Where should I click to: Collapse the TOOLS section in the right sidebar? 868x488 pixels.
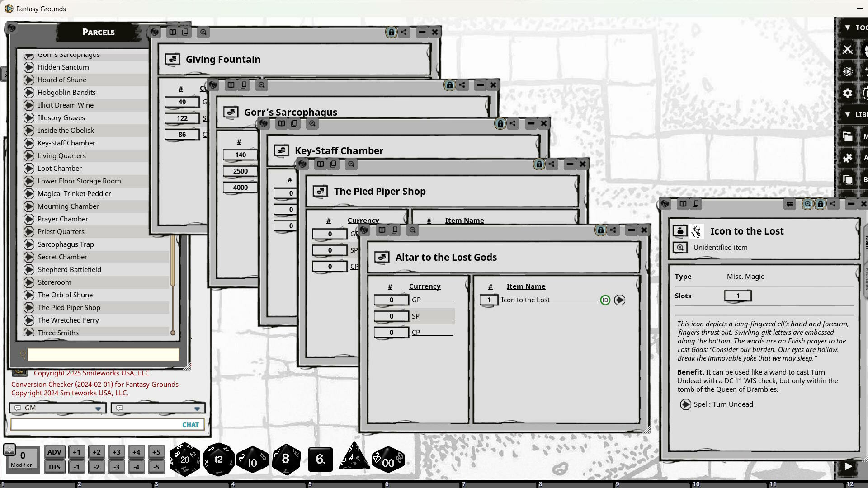[x=847, y=28]
